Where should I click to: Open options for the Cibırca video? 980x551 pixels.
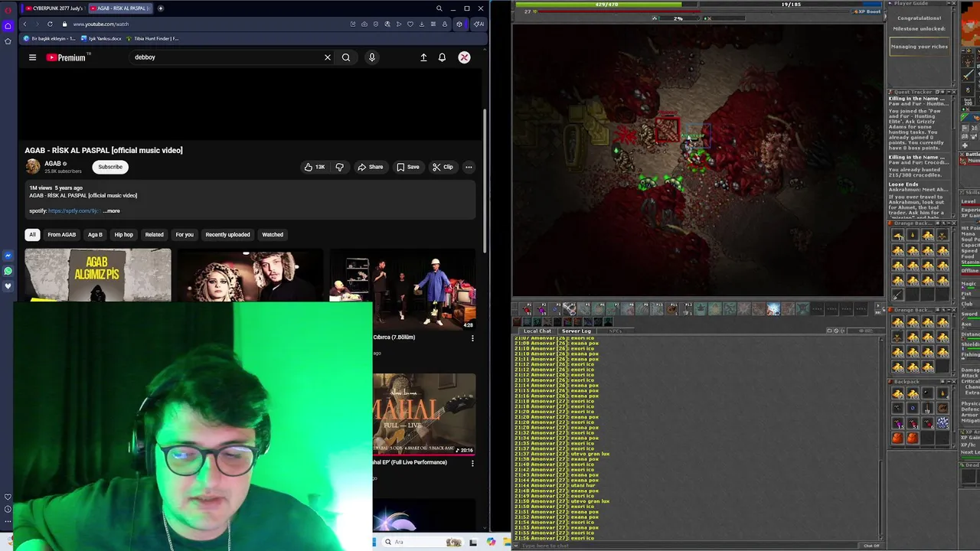(x=472, y=338)
